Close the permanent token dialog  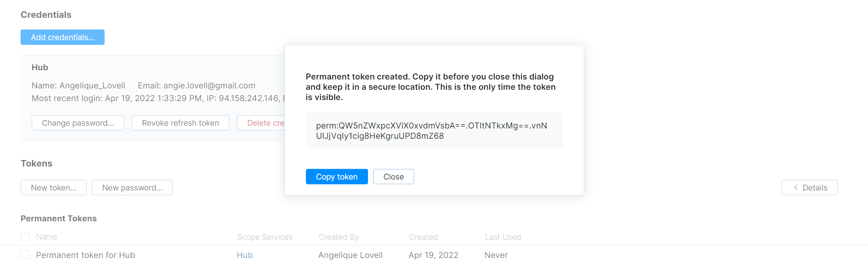393,177
